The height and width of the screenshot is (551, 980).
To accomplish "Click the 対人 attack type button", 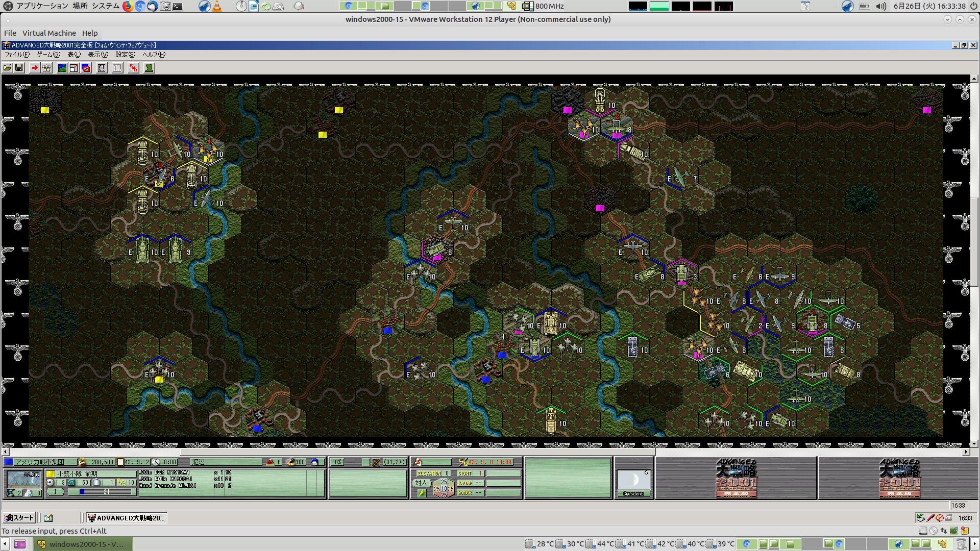I will 421,483.
